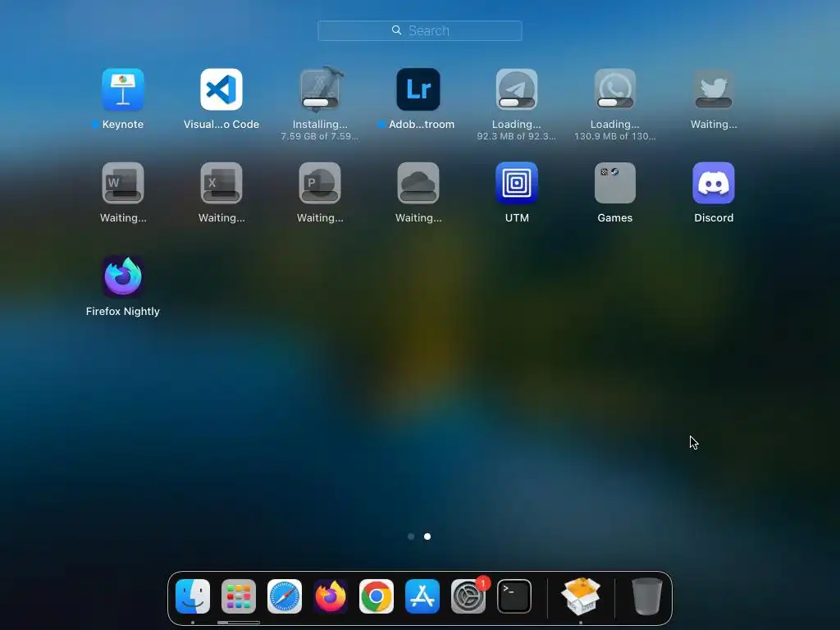Click the "Firefox Nightly" label

click(123, 311)
